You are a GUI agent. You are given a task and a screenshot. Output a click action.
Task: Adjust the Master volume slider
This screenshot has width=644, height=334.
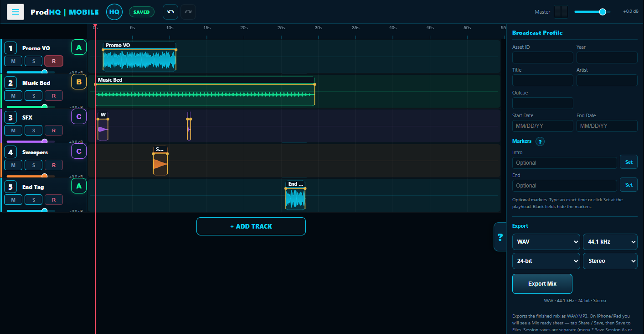coord(592,12)
